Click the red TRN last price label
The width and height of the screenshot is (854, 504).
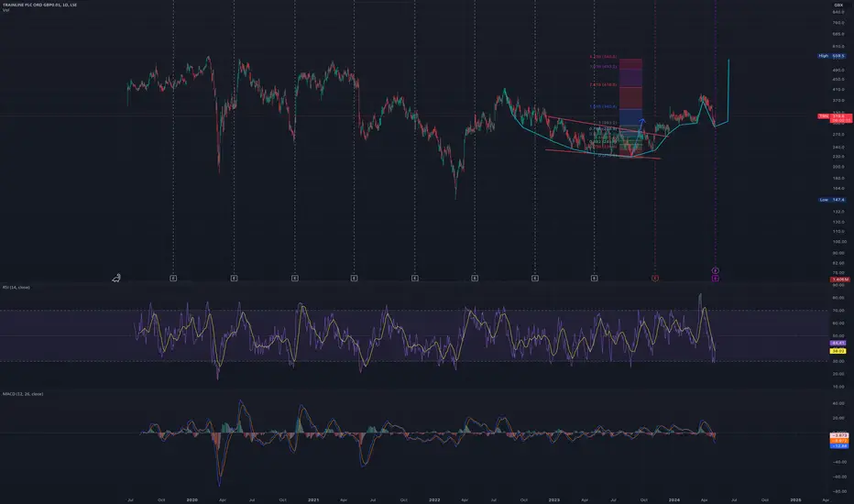click(x=835, y=116)
